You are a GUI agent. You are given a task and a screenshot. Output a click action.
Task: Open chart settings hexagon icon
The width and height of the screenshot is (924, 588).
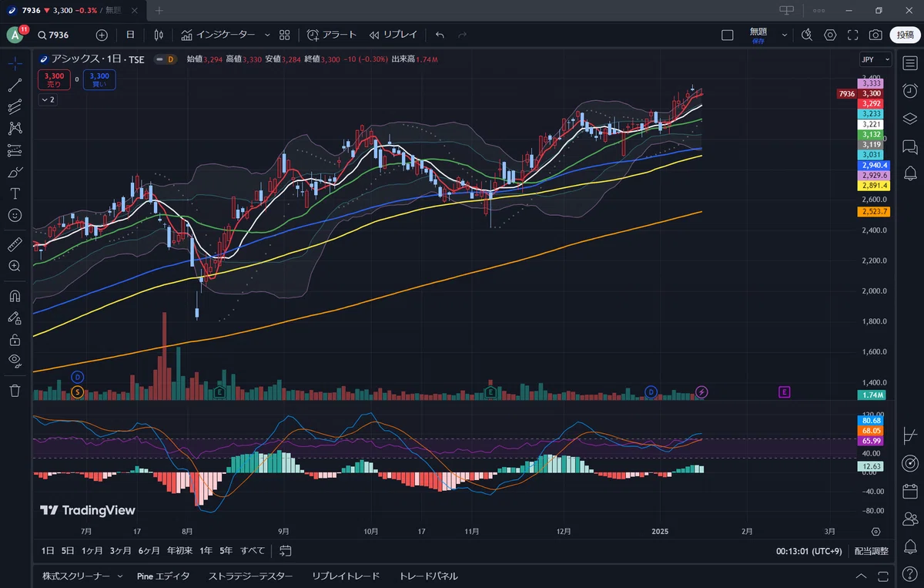[x=830, y=35]
